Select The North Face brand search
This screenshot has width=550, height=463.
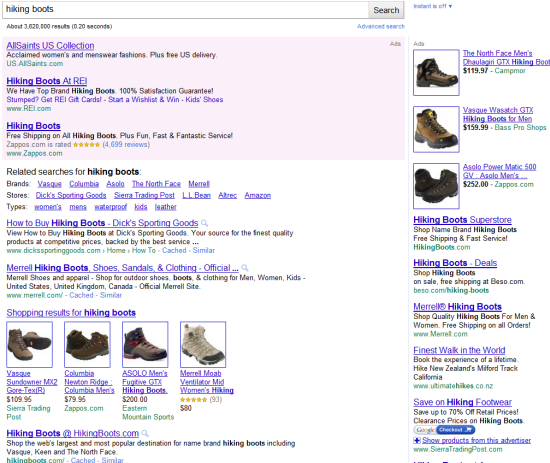[x=156, y=184]
